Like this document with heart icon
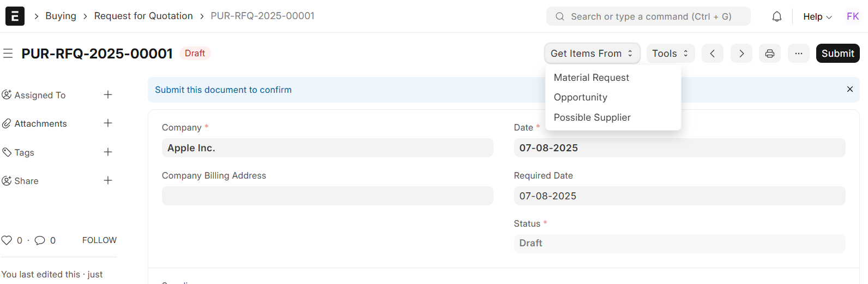Viewport: 868px width, 284px height. 7,240
